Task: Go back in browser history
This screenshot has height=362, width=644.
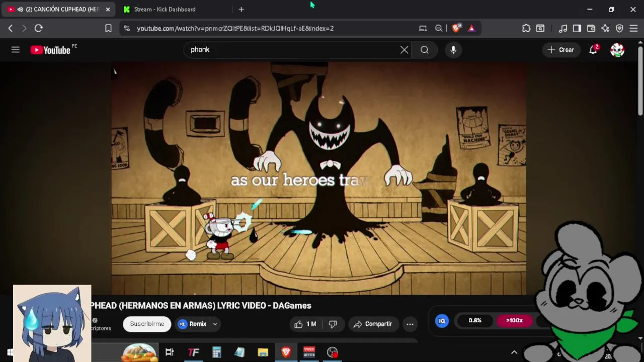Action: [11, 29]
